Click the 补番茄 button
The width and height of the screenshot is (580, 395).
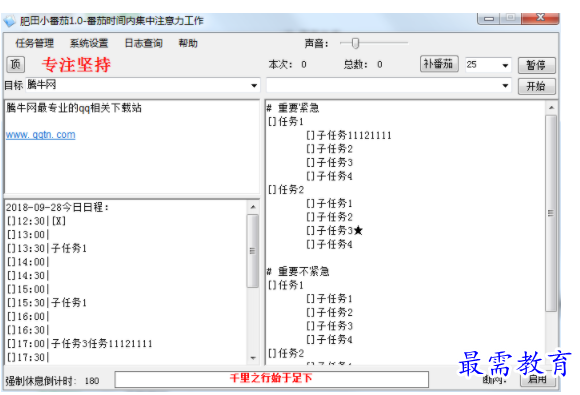click(x=439, y=64)
